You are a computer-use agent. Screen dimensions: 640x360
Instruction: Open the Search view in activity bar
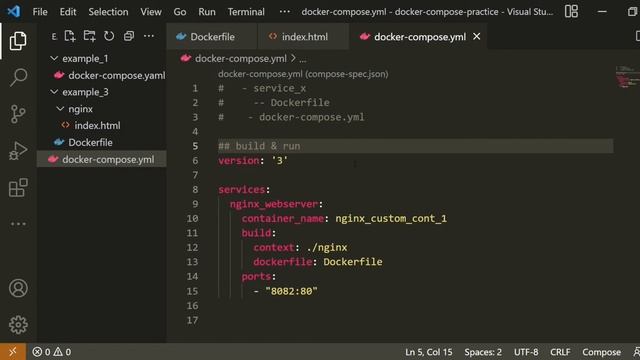18,77
